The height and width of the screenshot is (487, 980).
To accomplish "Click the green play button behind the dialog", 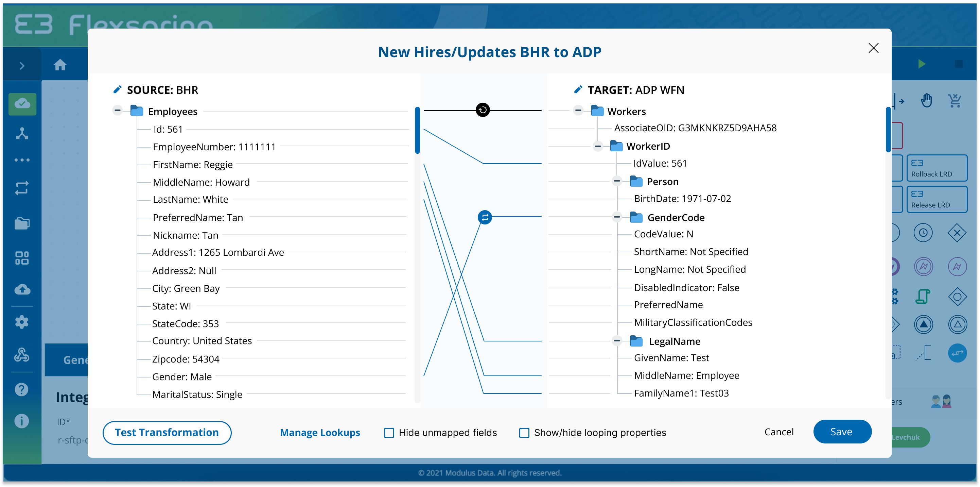I will (922, 64).
